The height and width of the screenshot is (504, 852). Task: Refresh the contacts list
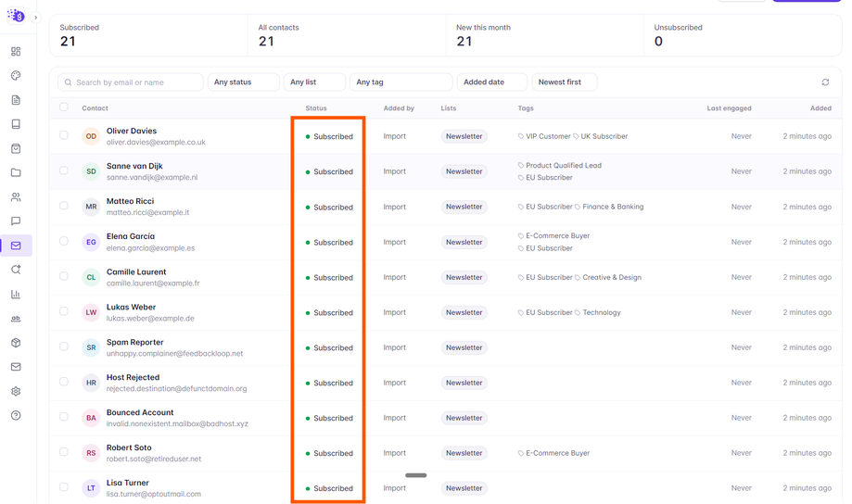[825, 82]
